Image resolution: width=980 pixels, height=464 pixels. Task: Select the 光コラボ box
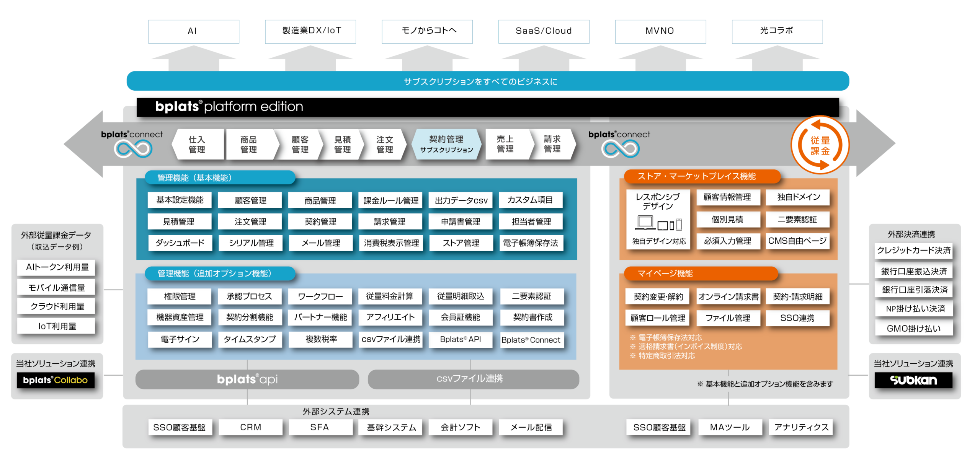click(777, 31)
